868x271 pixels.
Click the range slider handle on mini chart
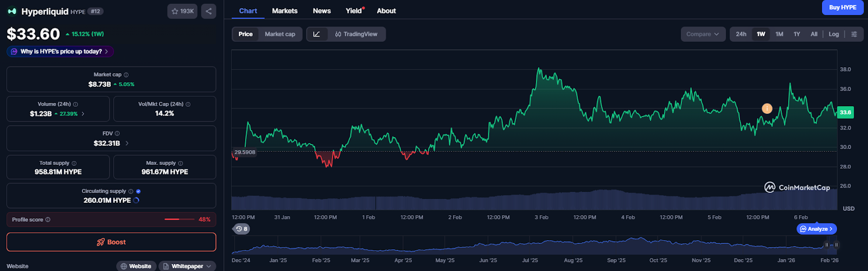[x=827, y=245]
